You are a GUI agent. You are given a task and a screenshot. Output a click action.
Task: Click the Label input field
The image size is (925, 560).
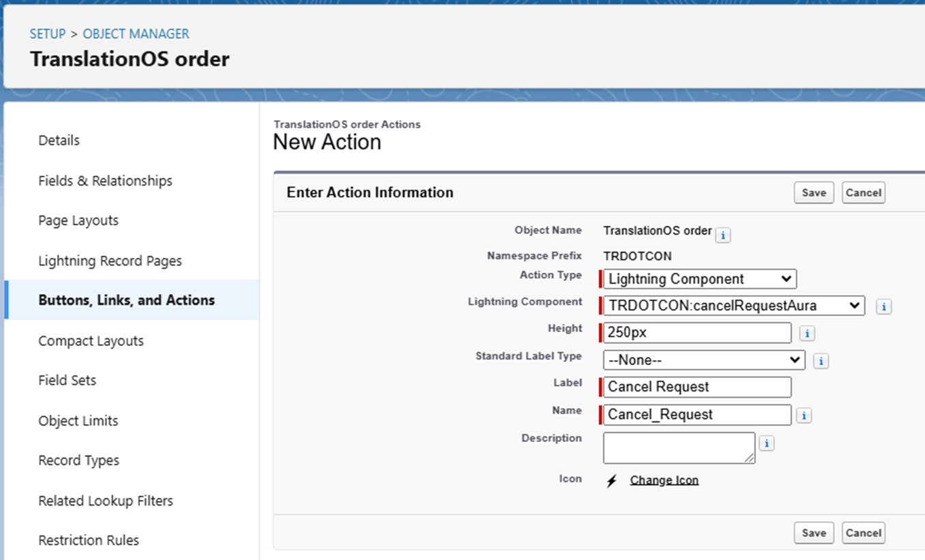(x=697, y=387)
